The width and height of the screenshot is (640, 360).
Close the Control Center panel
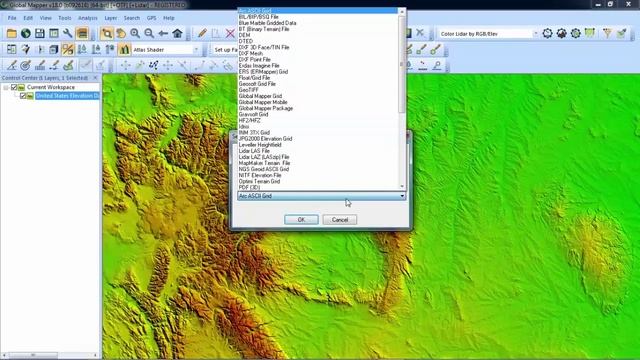tap(96, 78)
